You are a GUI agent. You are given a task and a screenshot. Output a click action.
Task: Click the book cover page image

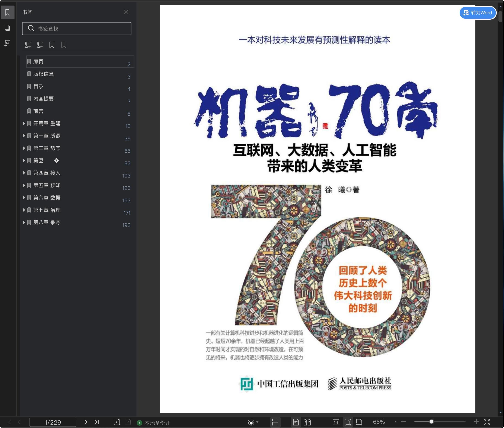[317, 209]
